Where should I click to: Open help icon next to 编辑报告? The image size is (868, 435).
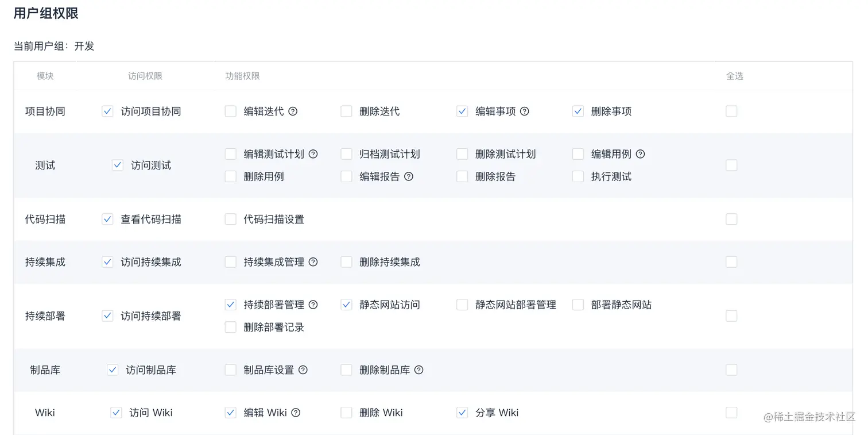[409, 176]
